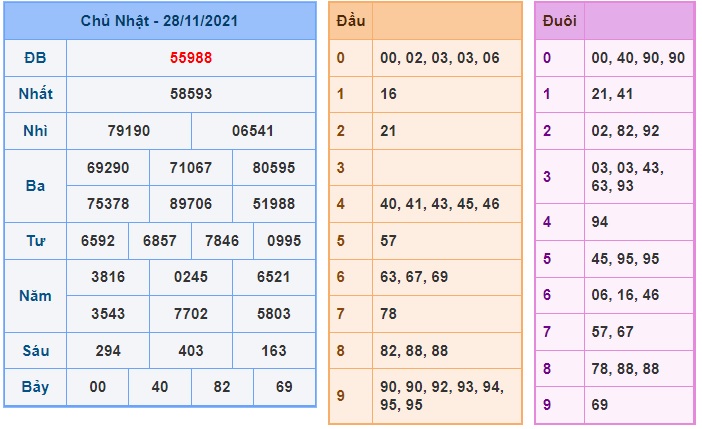
Task: Click the Nhì row label
Action: click(35, 131)
